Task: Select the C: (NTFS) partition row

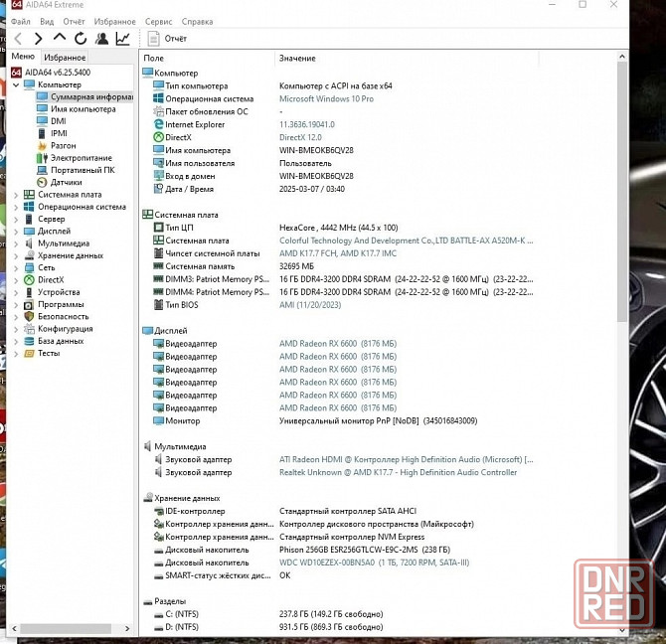Action: 268,614
